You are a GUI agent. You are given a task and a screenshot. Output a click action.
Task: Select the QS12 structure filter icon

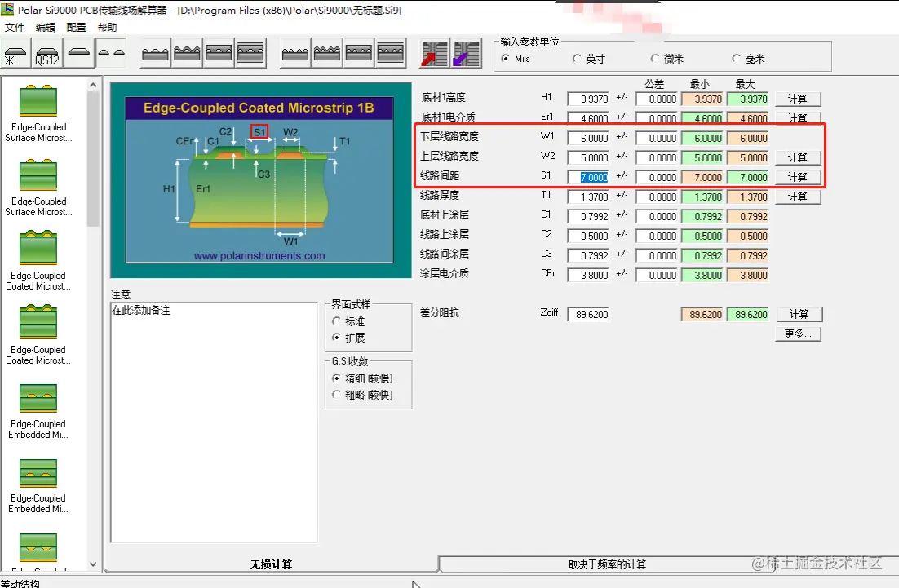tap(47, 54)
